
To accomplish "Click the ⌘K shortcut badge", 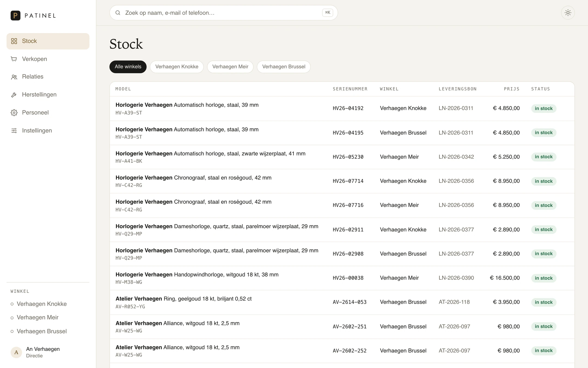I will click(x=327, y=13).
